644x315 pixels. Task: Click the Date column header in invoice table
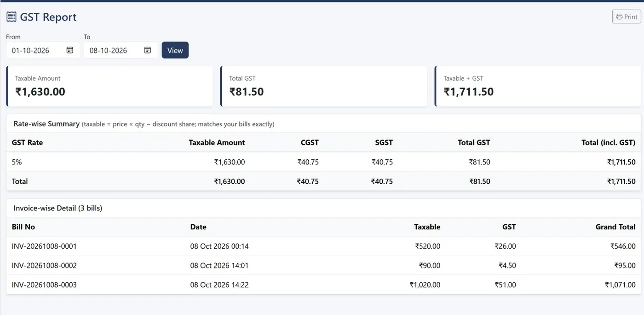198,227
